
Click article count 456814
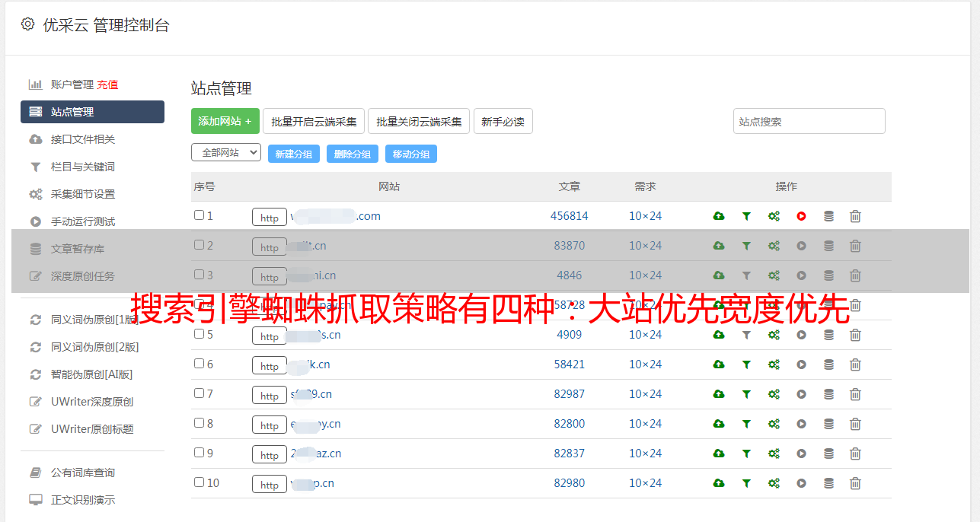click(x=570, y=216)
